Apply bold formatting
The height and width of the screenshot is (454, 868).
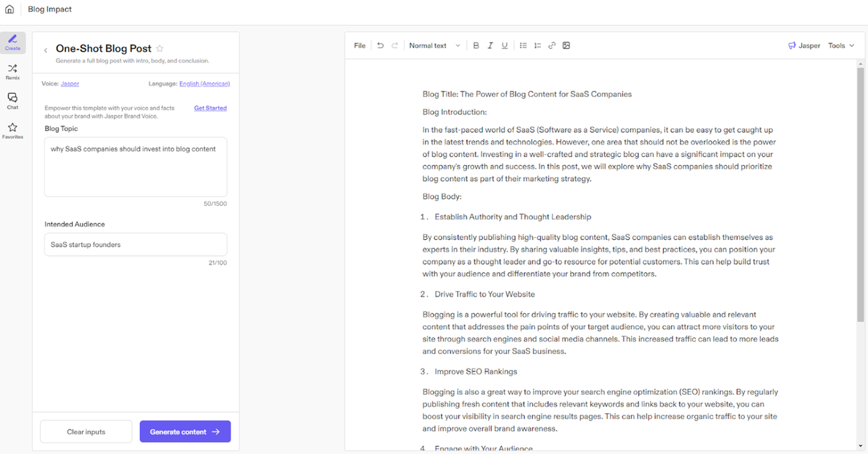point(476,45)
